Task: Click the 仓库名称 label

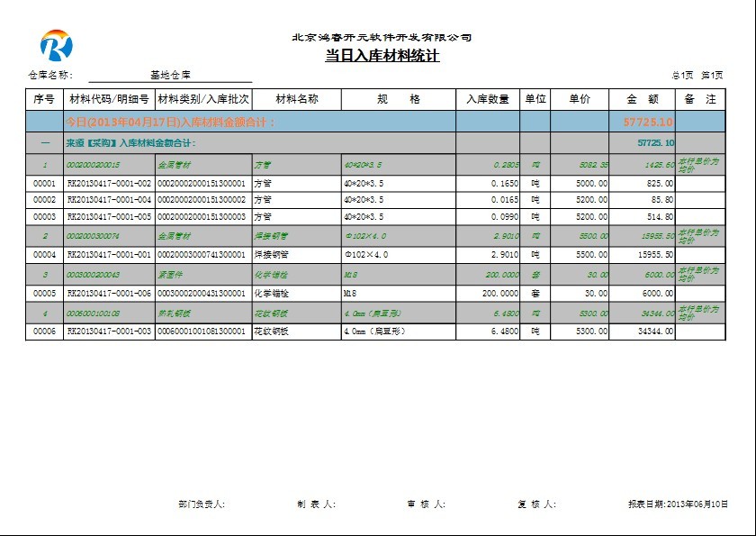Action: (50, 76)
